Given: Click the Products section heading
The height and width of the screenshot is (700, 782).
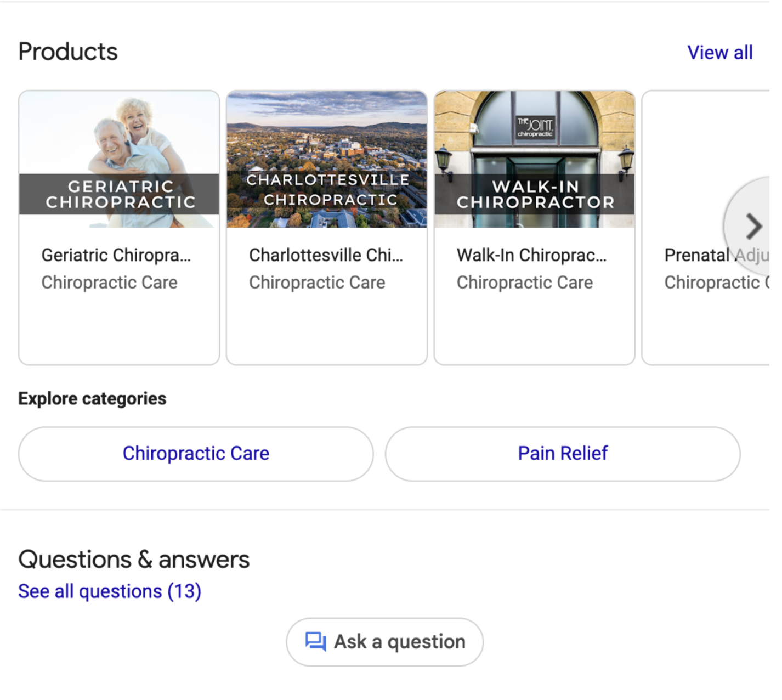Looking at the screenshot, I should click(68, 52).
